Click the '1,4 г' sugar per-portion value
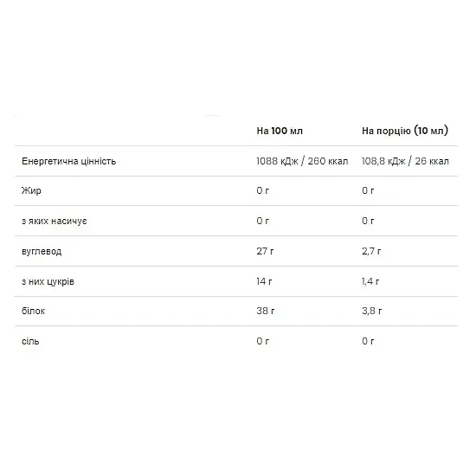 370,281
